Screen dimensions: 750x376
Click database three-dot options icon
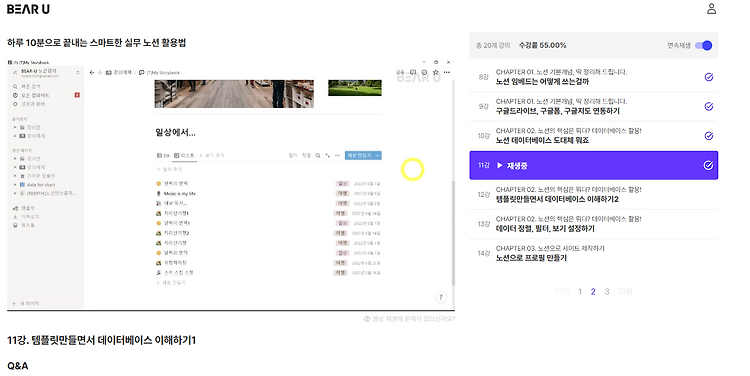pyautogui.click(x=337, y=155)
